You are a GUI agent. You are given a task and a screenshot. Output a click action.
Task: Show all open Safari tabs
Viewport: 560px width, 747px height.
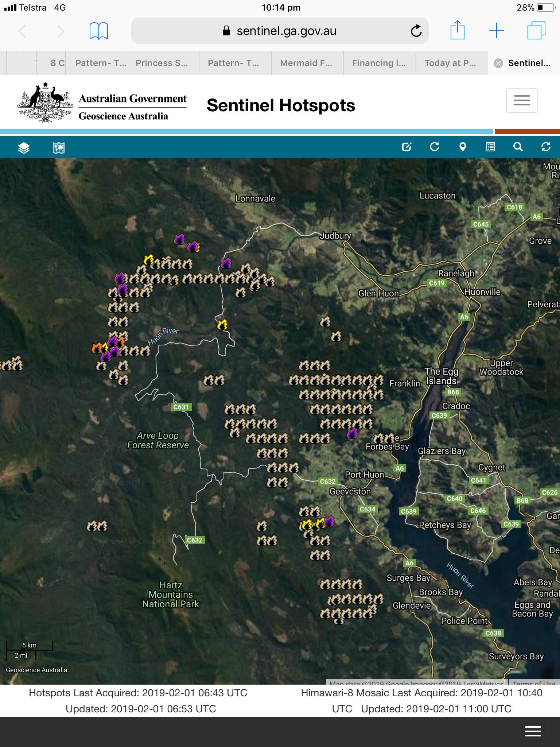[x=536, y=31]
